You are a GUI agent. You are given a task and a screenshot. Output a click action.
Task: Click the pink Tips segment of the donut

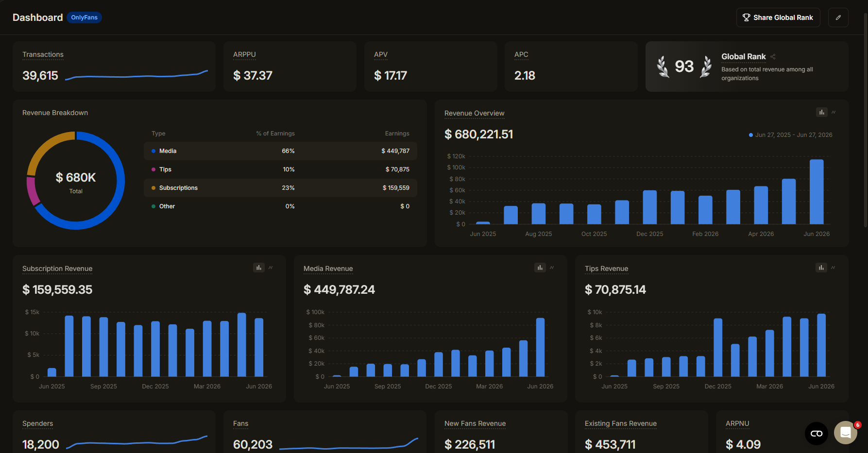(x=32, y=192)
